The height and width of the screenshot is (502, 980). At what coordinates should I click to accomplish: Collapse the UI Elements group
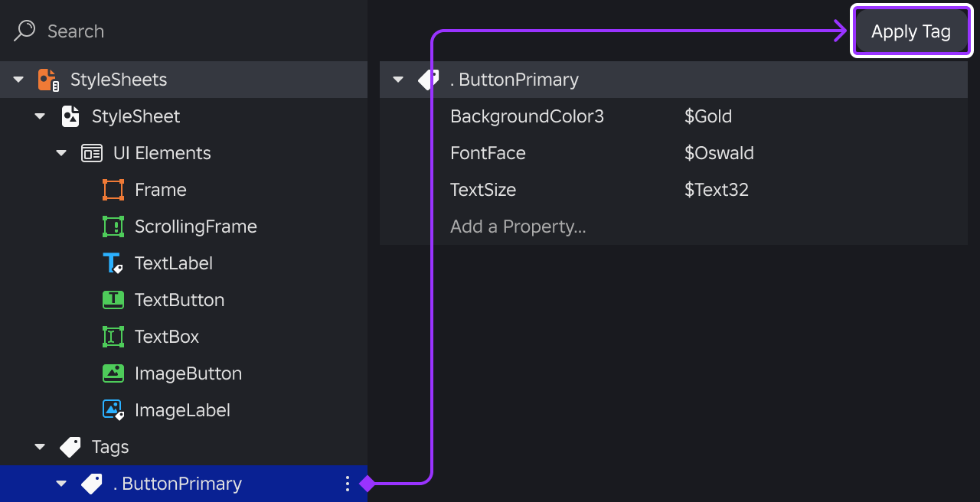(x=61, y=153)
